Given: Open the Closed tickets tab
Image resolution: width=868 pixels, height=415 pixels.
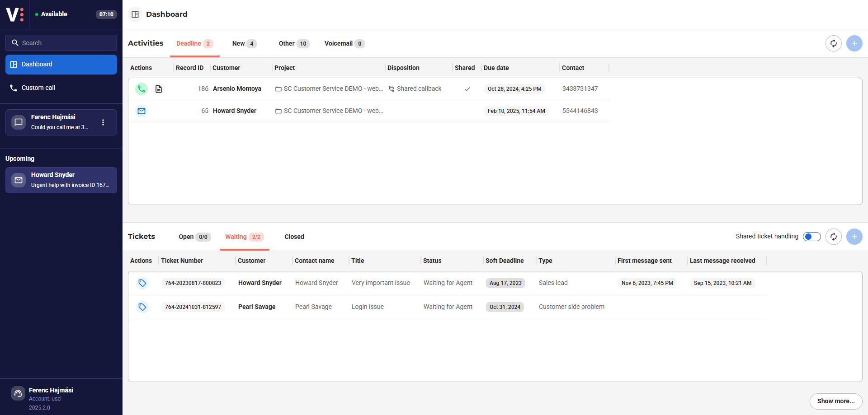Looking at the screenshot, I should pos(294,237).
